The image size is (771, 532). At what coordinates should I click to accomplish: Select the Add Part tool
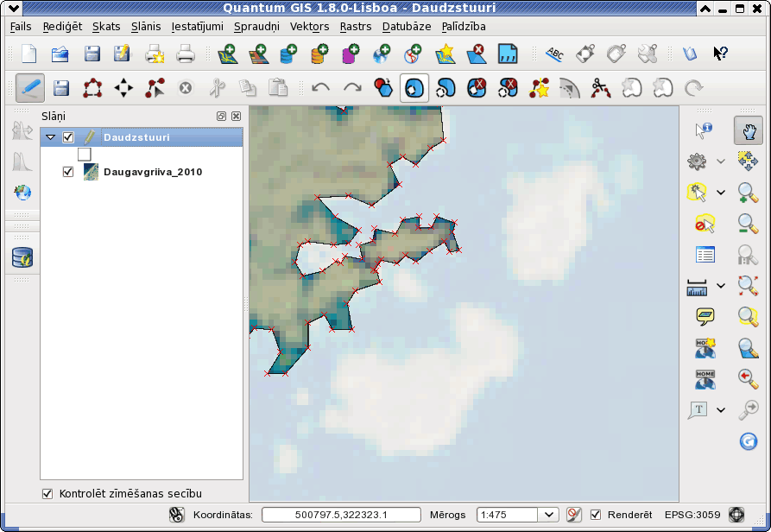pyautogui.click(x=446, y=88)
